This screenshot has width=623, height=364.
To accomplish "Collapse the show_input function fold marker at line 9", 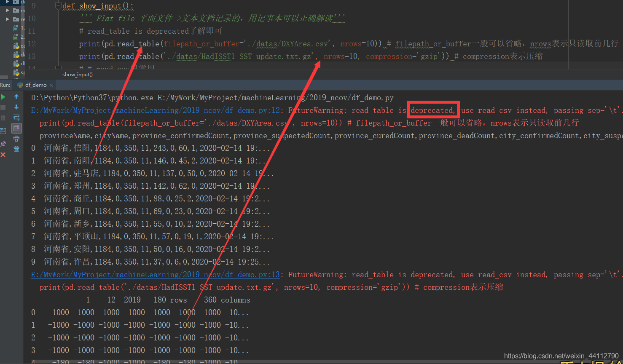I will click(58, 6).
